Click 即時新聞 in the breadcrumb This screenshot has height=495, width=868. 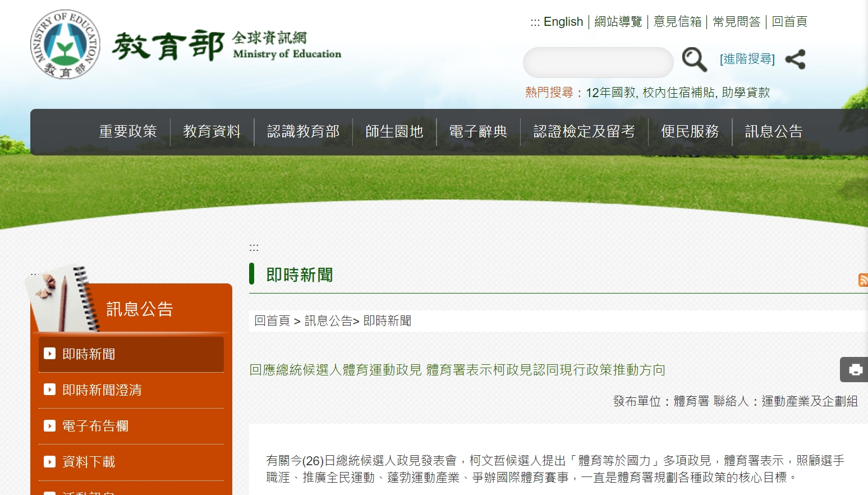coord(387,320)
